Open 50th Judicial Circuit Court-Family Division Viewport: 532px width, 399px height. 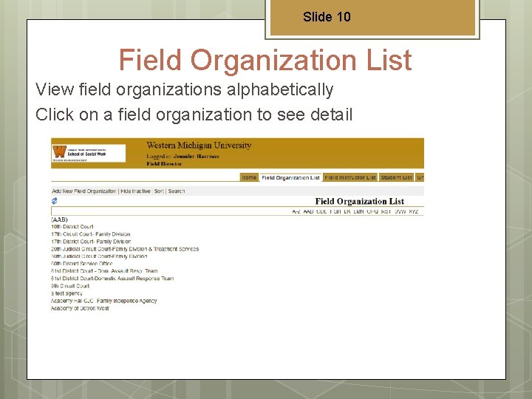point(99,256)
